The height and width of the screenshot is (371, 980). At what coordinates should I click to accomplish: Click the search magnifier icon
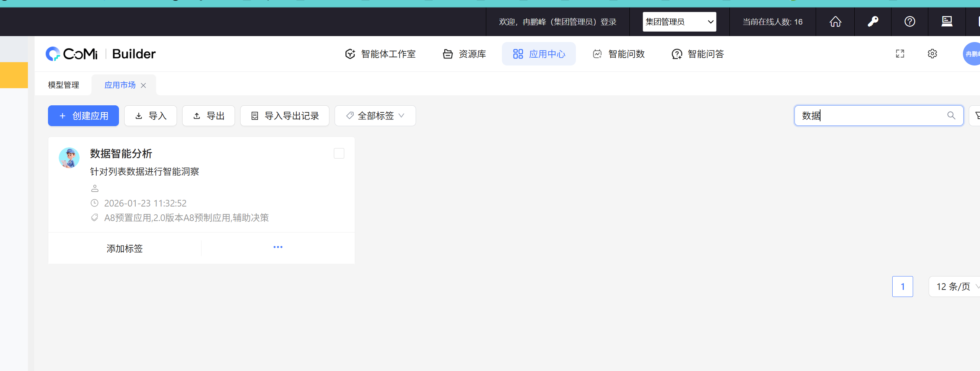(x=951, y=115)
